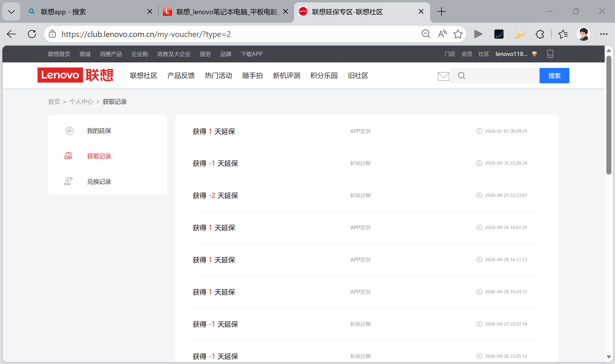Viewport: 615px width, 364px height.
Task: Go to 个人中心 in the breadcrumb
Action: click(81, 102)
